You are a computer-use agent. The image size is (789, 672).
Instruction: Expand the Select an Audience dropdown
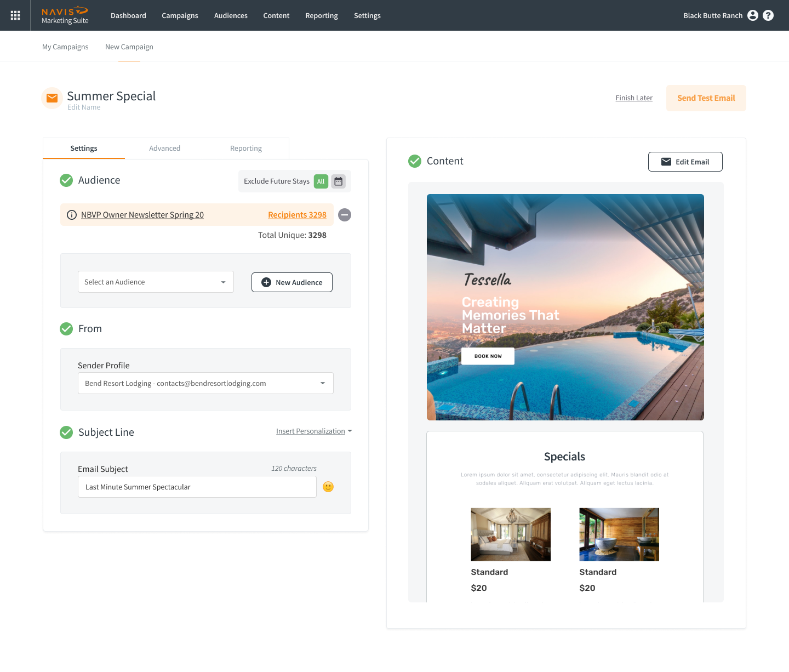coord(156,282)
